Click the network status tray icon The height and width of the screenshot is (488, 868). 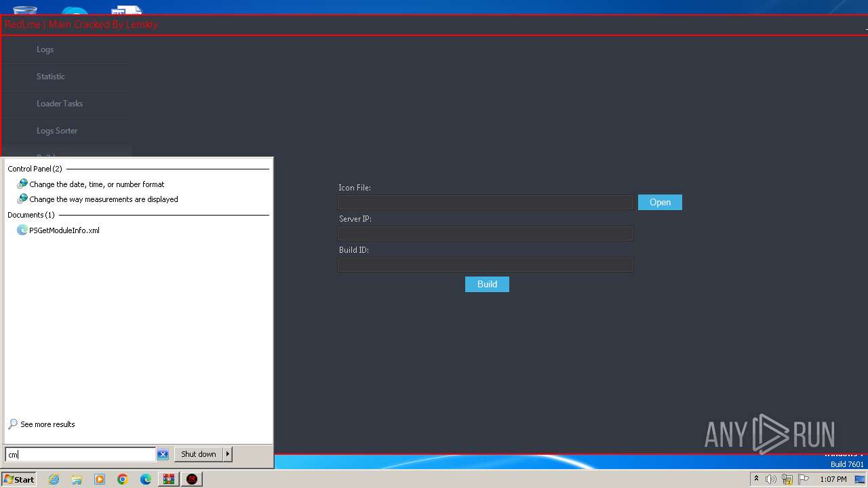tap(787, 479)
